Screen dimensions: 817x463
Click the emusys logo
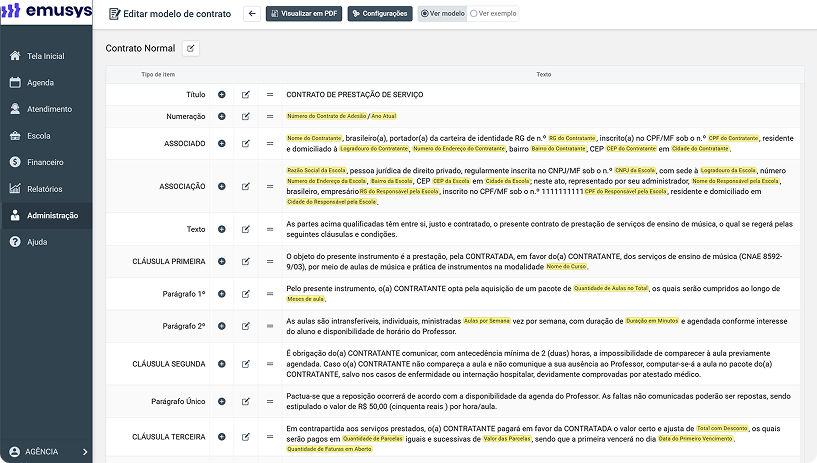tap(46, 10)
